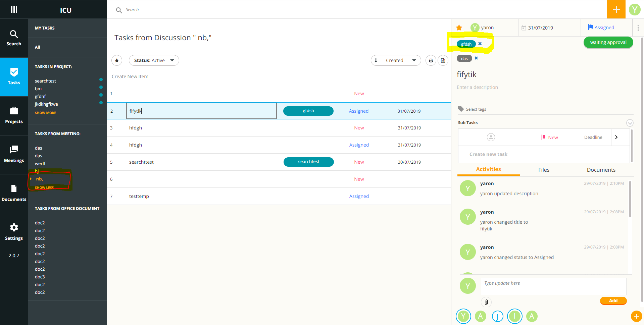Click the J watcher avatar
644x325 pixels.
(497, 316)
